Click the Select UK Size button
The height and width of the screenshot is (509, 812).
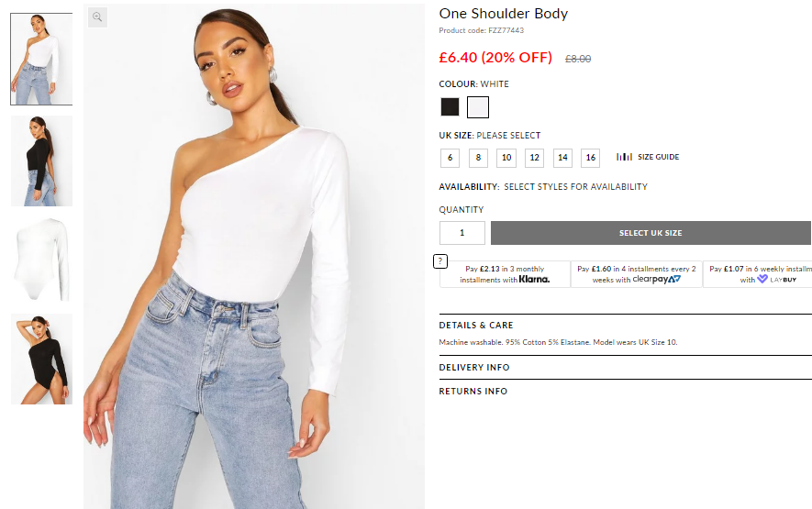point(651,233)
